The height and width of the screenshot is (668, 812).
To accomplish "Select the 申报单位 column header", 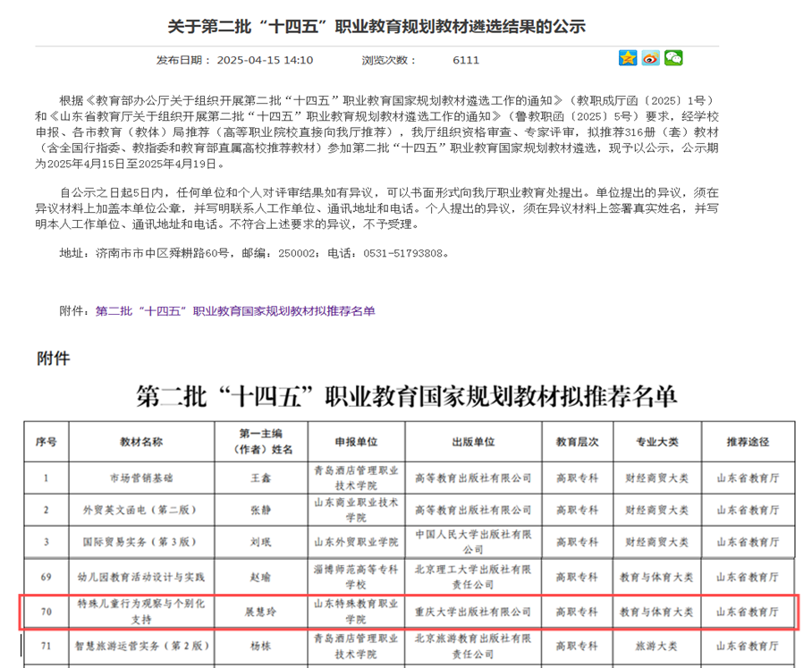I will [x=356, y=442].
